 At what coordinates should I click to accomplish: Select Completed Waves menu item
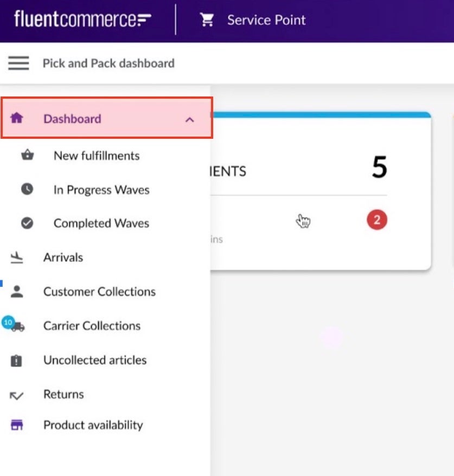point(101,223)
